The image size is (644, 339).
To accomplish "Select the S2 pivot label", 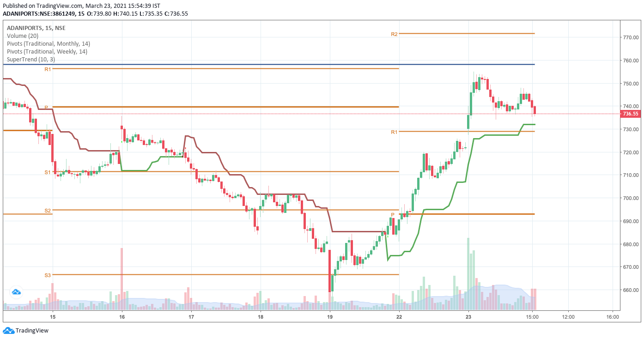I will (48, 211).
